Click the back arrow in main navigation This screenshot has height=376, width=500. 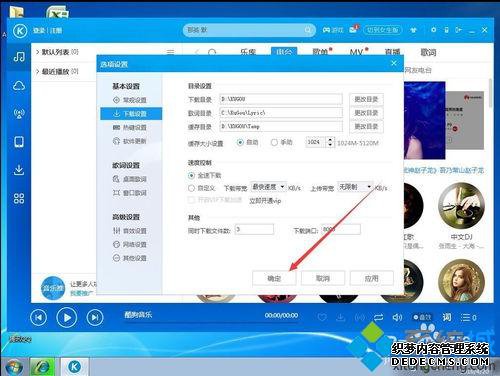pos(197,52)
